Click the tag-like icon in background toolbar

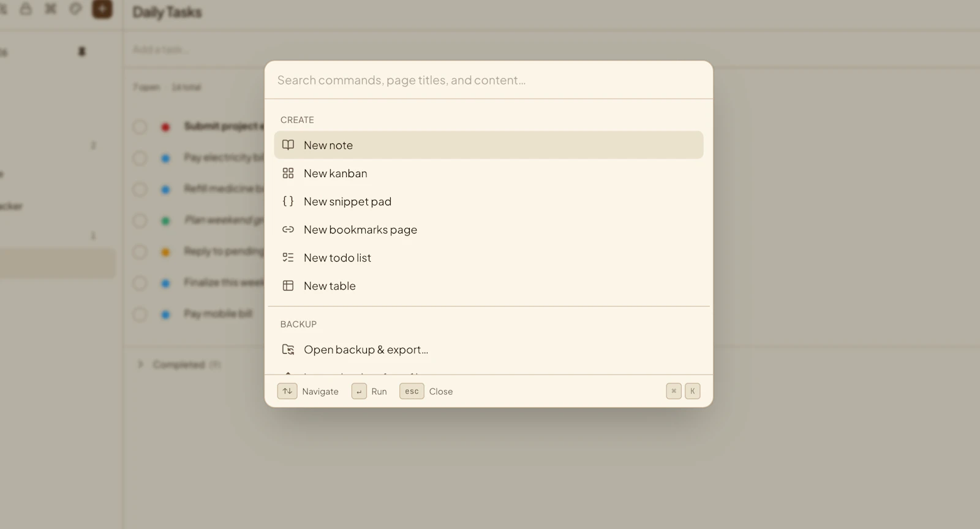click(x=75, y=9)
